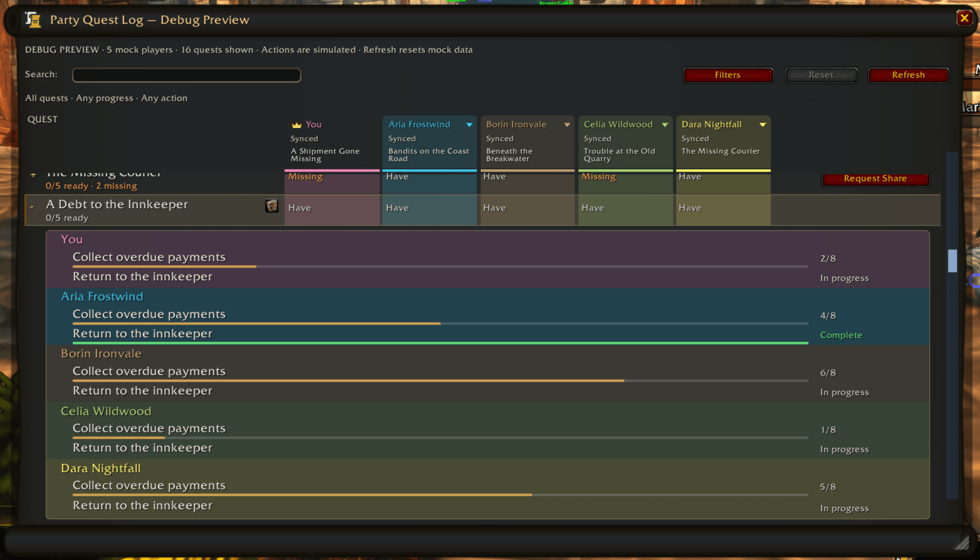Open the Celia Wildwood column dropdown
980x560 pixels.
665,125
